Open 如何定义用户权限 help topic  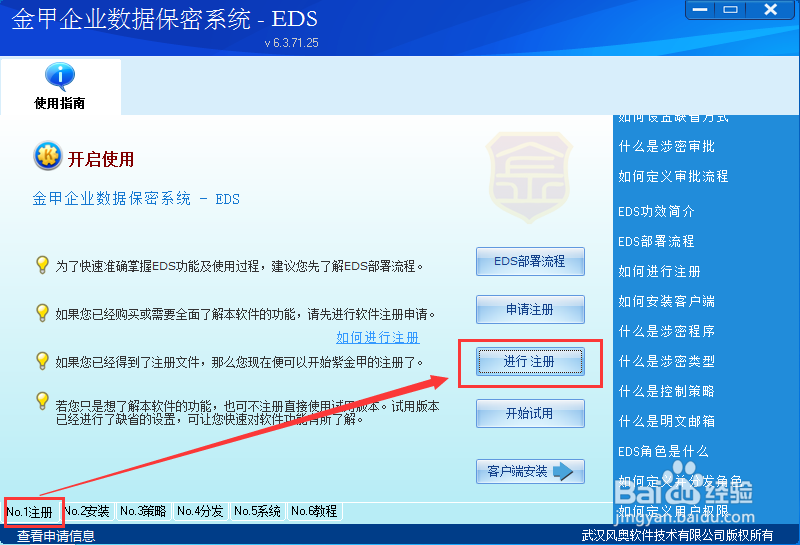click(673, 510)
